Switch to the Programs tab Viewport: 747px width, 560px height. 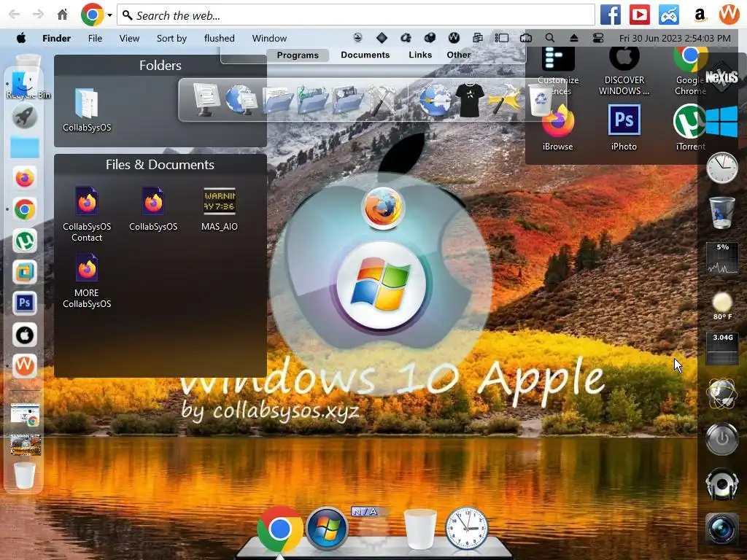[298, 55]
